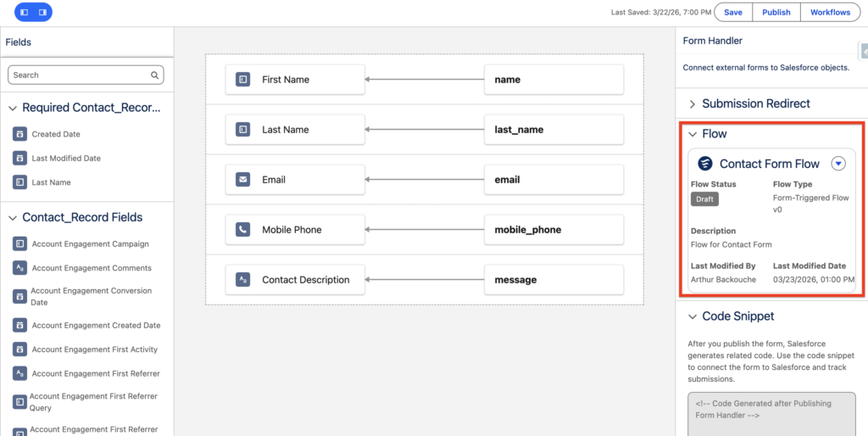
Task: Toggle the left panel visibility button
Action: [24, 12]
